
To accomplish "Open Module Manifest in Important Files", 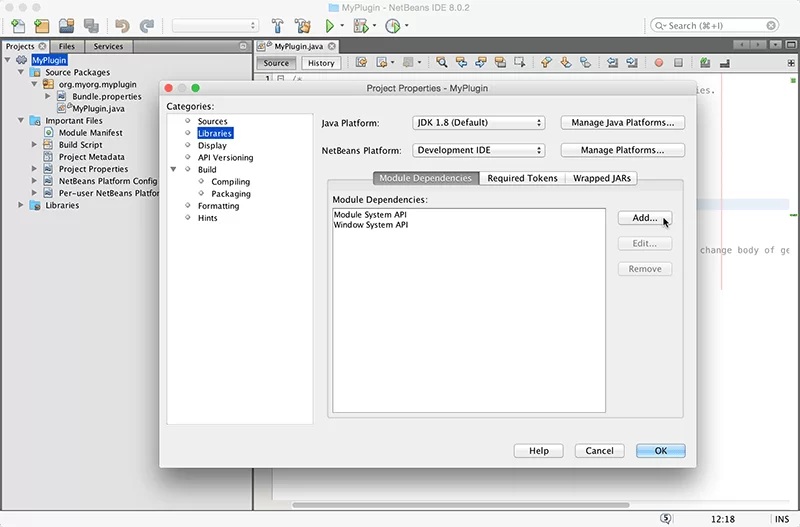I will point(90,133).
